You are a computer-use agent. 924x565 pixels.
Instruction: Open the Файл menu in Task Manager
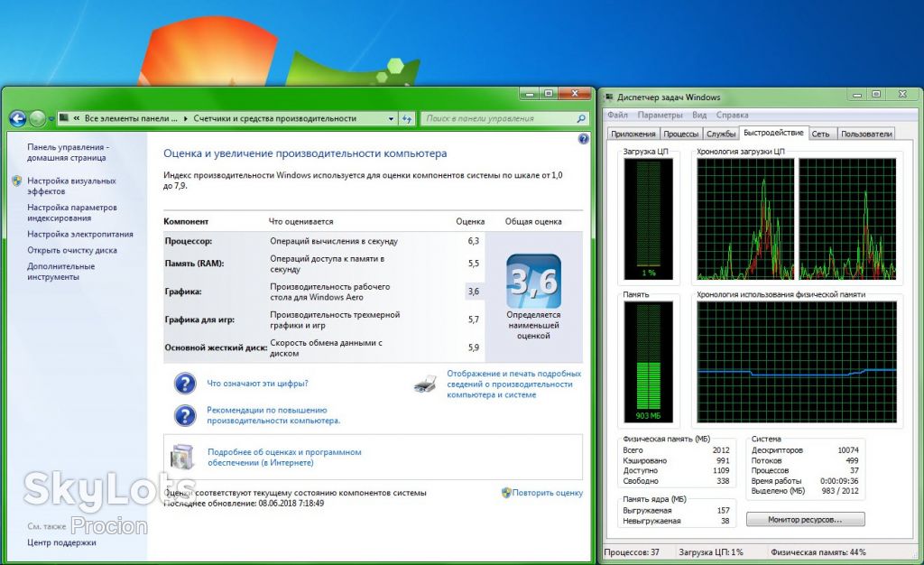point(617,115)
